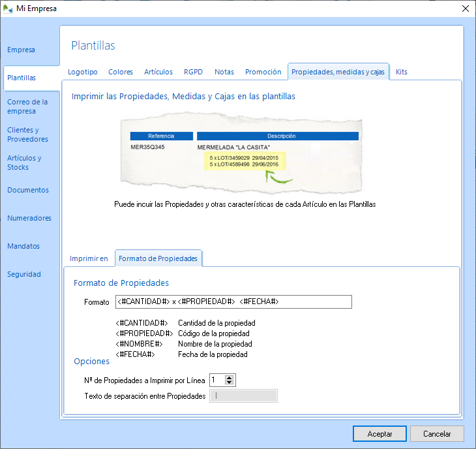
Task: Select Propiedades, medidas y cajas tab
Action: tap(338, 72)
